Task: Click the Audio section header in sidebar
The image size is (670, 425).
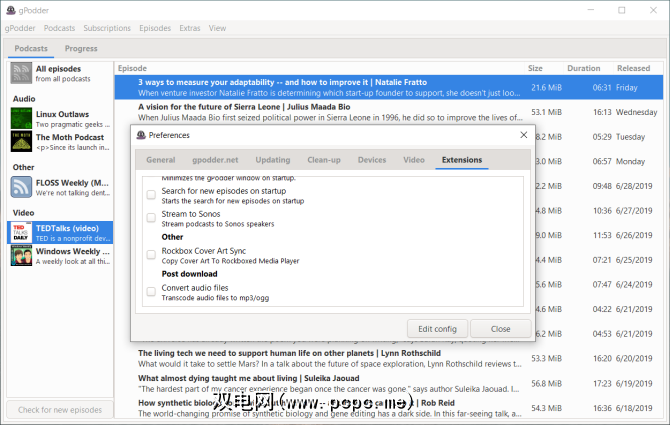Action: (24, 99)
